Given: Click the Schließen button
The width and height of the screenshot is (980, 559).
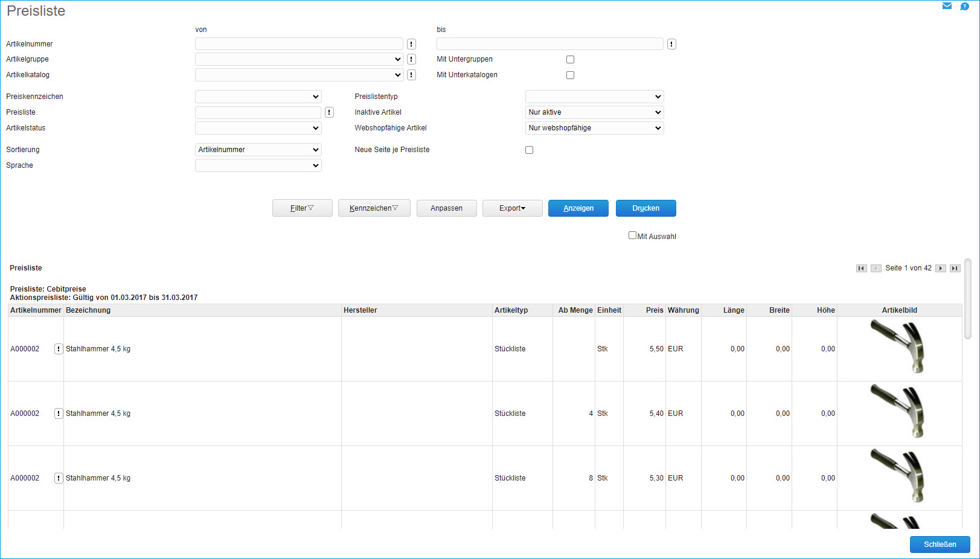Looking at the screenshot, I should (940, 545).
